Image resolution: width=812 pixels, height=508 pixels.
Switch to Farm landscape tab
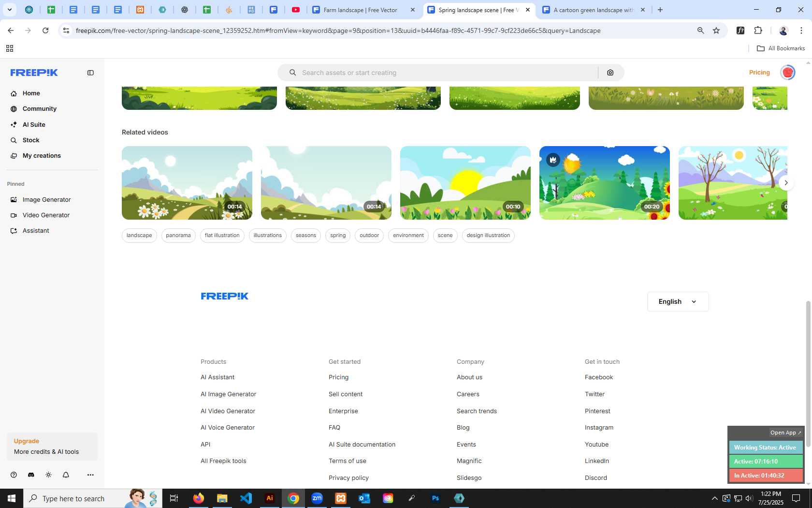364,10
